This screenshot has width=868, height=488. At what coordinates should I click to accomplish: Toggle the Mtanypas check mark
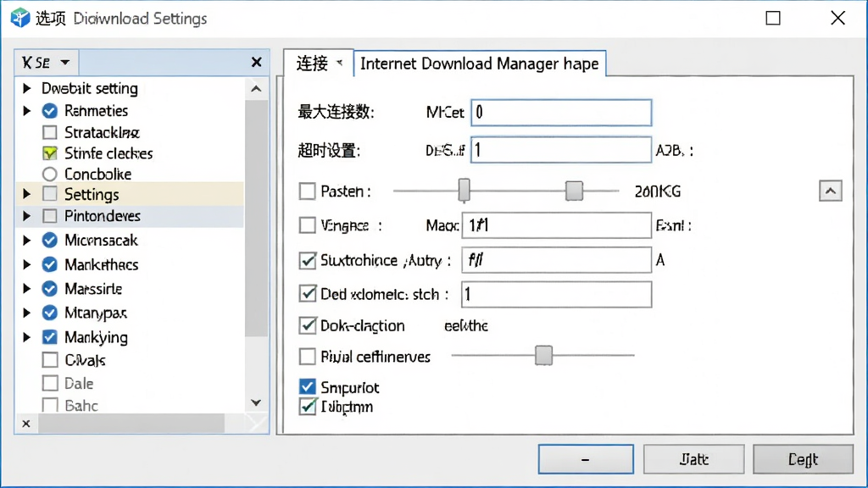point(50,313)
